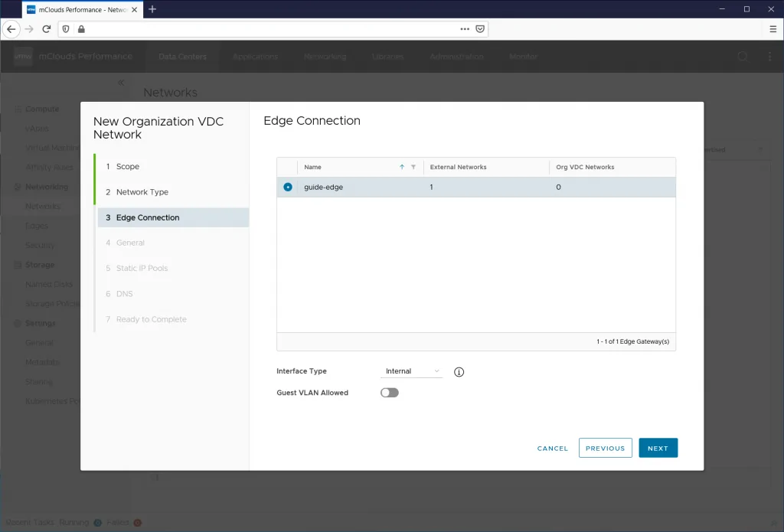The width and height of the screenshot is (784, 532).
Task: Open the Interface Type dropdown
Action: (411, 371)
